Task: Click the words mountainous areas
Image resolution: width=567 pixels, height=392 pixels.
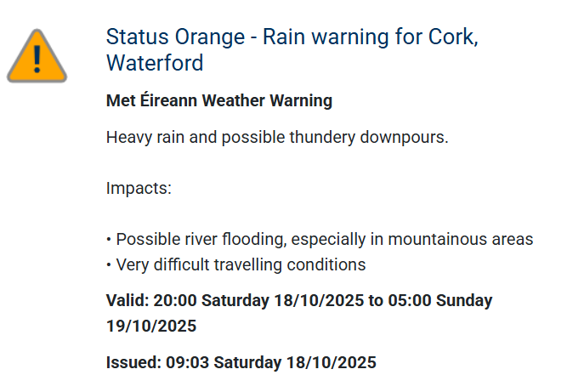Action: point(461,240)
